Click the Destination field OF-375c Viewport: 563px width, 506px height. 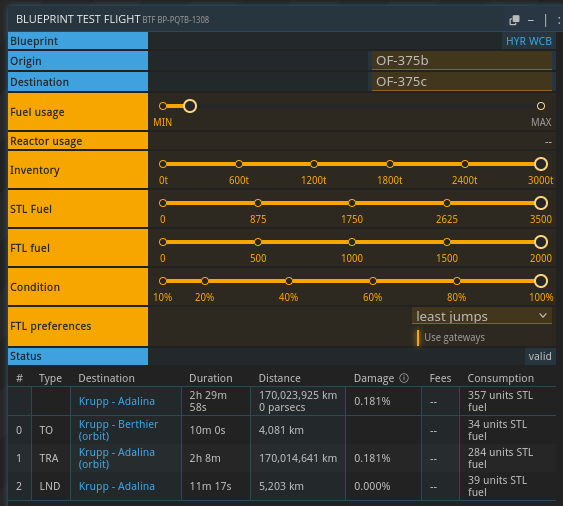[x=462, y=82]
